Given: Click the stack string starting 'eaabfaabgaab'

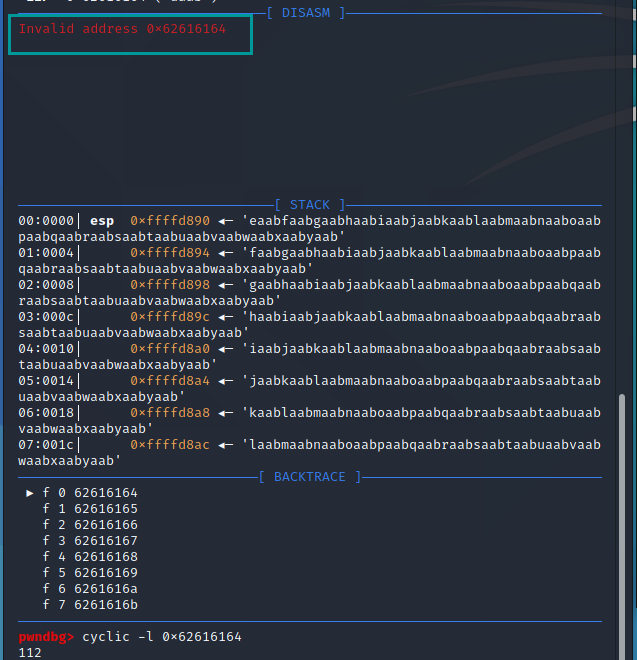Looking at the screenshot, I should click(x=309, y=229).
